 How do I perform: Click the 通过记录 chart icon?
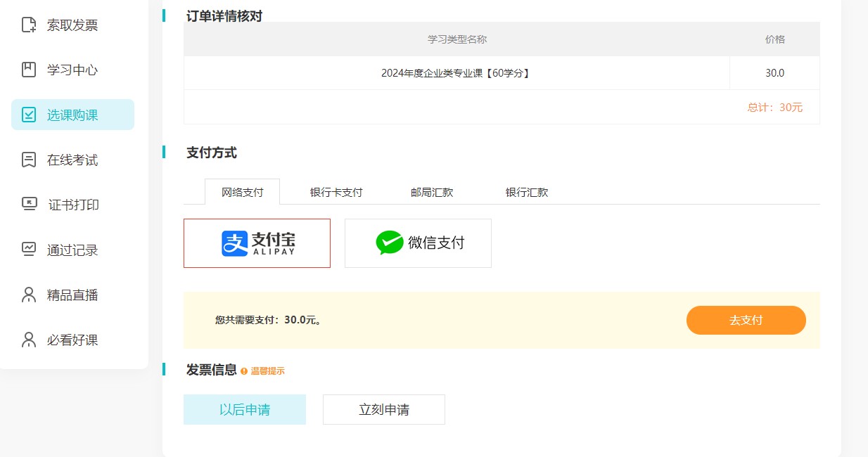[29, 250]
